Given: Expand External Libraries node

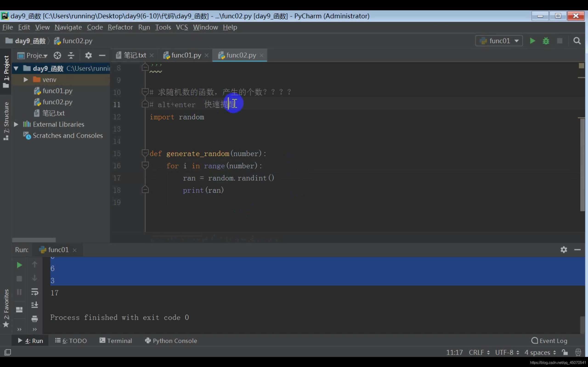Looking at the screenshot, I should point(16,124).
